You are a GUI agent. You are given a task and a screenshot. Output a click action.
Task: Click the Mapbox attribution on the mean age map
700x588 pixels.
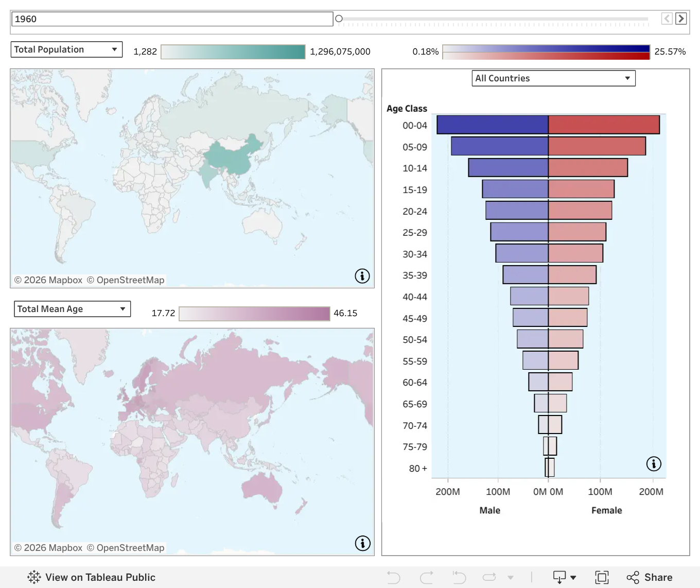click(48, 548)
